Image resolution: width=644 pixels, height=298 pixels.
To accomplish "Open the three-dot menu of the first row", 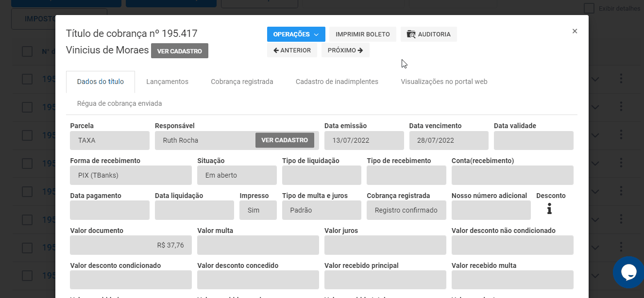I will click(620, 79).
